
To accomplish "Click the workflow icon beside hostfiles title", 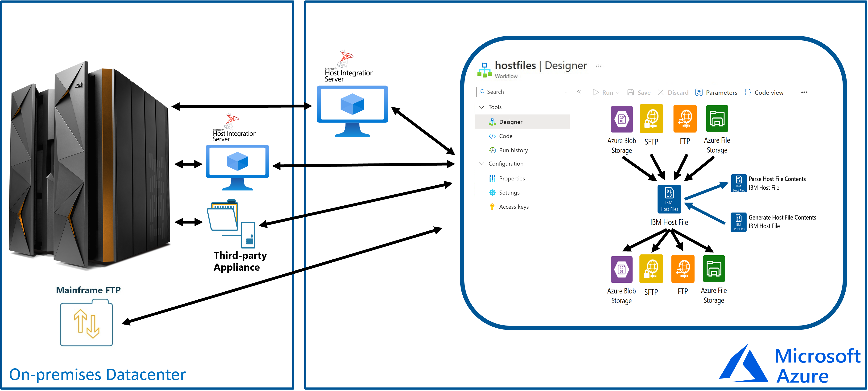I will click(x=485, y=70).
